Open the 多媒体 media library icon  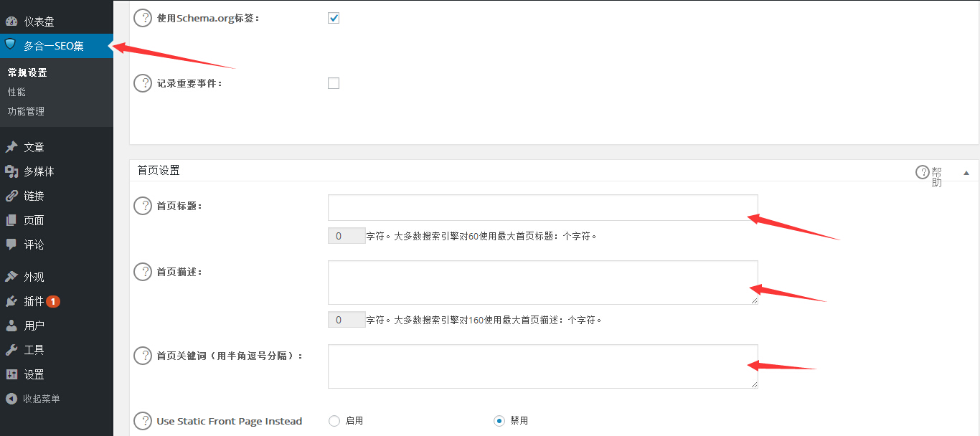(x=13, y=171)
